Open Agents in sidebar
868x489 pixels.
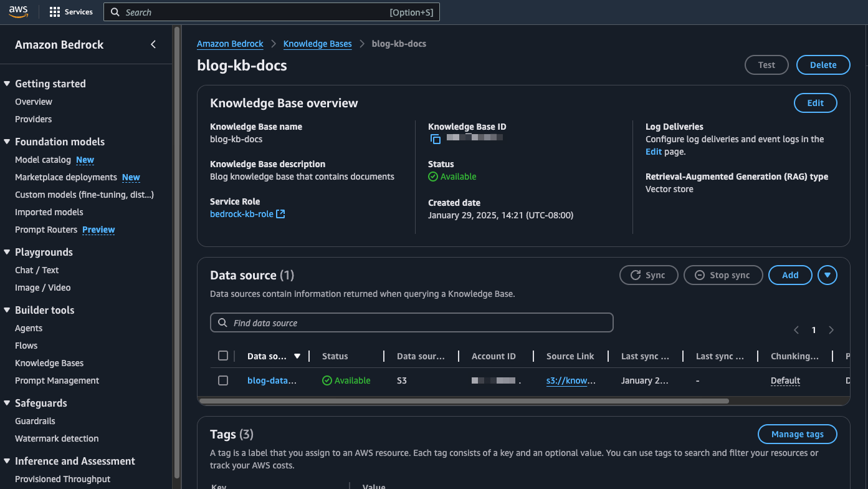click(x=29, y=328)
